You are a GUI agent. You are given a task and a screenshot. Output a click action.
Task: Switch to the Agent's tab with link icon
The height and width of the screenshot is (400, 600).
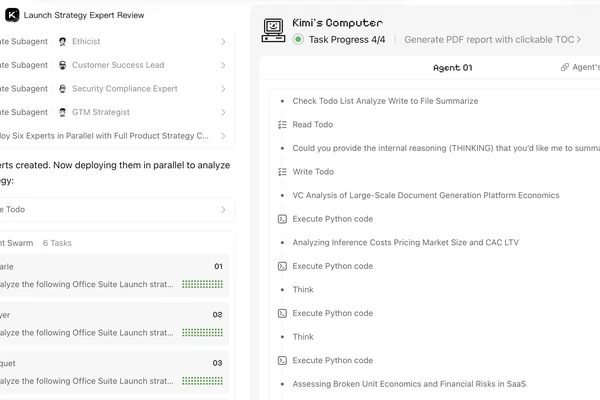click(x=580, y=67)
